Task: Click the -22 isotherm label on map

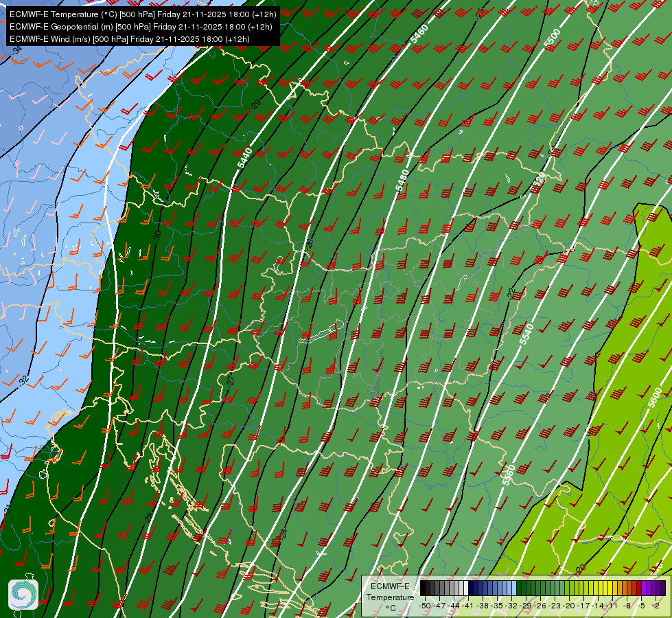Action: 511,293
